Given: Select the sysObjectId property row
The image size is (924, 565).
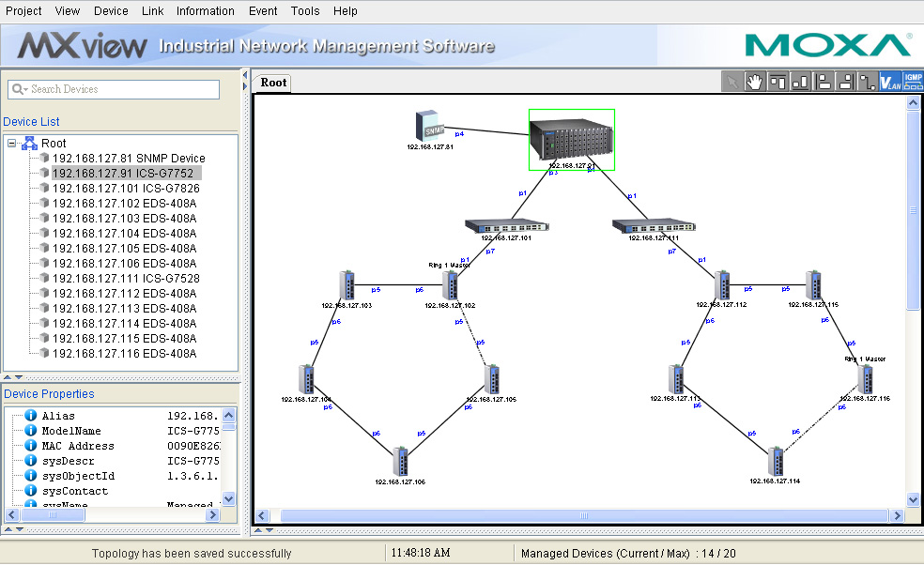Looking at the screenshot, I should point(122,476).
